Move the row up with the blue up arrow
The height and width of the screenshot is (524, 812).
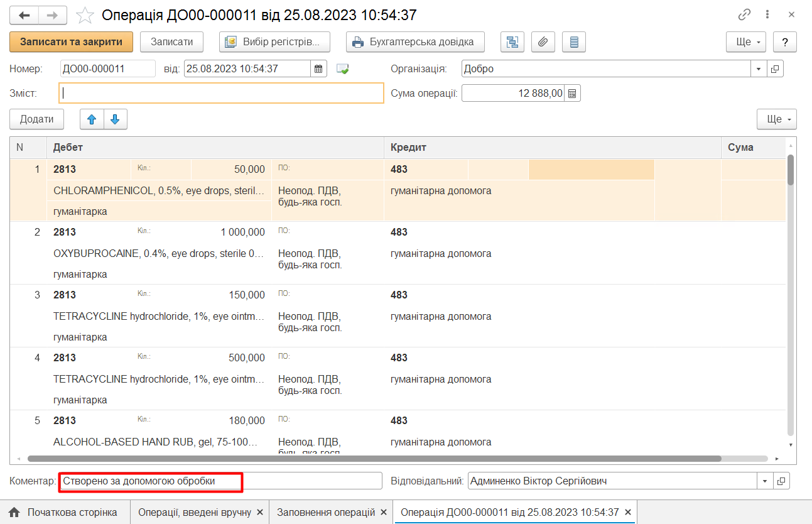(92, 119)
